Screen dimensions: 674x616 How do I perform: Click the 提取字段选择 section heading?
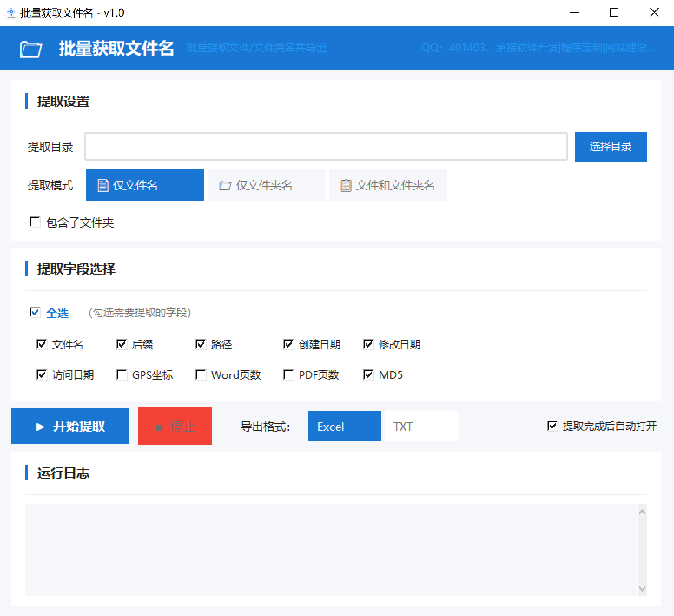[76, 269]
